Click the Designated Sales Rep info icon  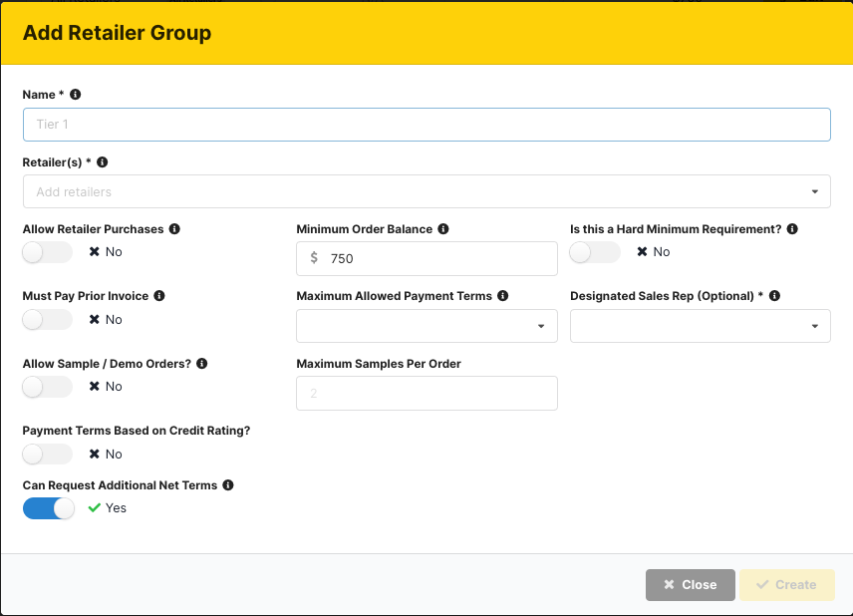[774, 296]
